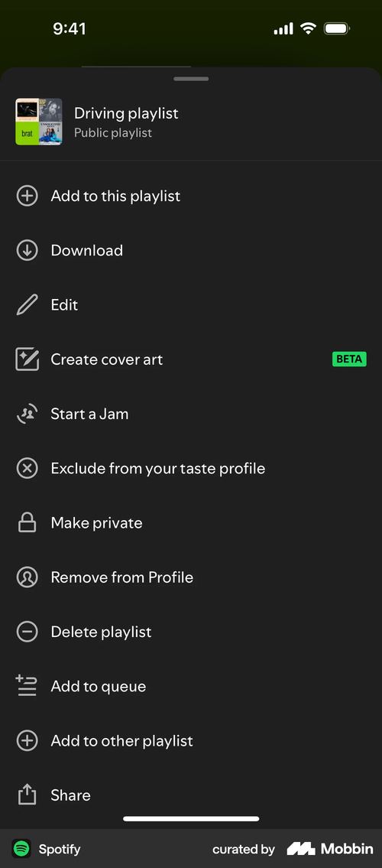Tap the Add to queue list icon

point(26,686)
